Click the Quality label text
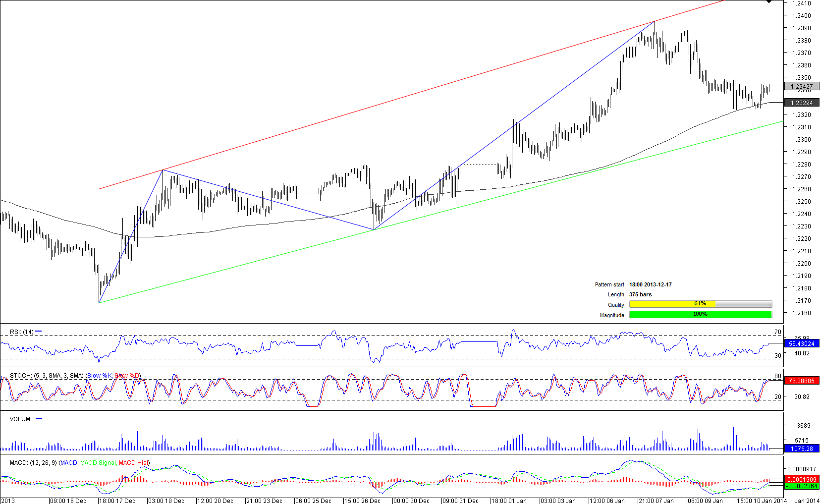Screen dimensions: 820x504 616,305
